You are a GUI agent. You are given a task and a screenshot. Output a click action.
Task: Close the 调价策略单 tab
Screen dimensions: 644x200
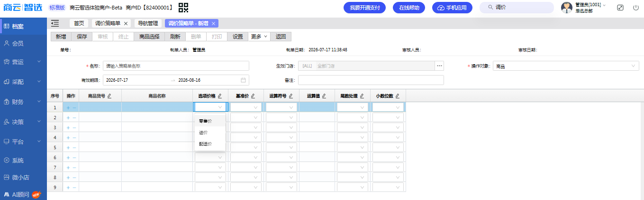click(x=126, y=23)
